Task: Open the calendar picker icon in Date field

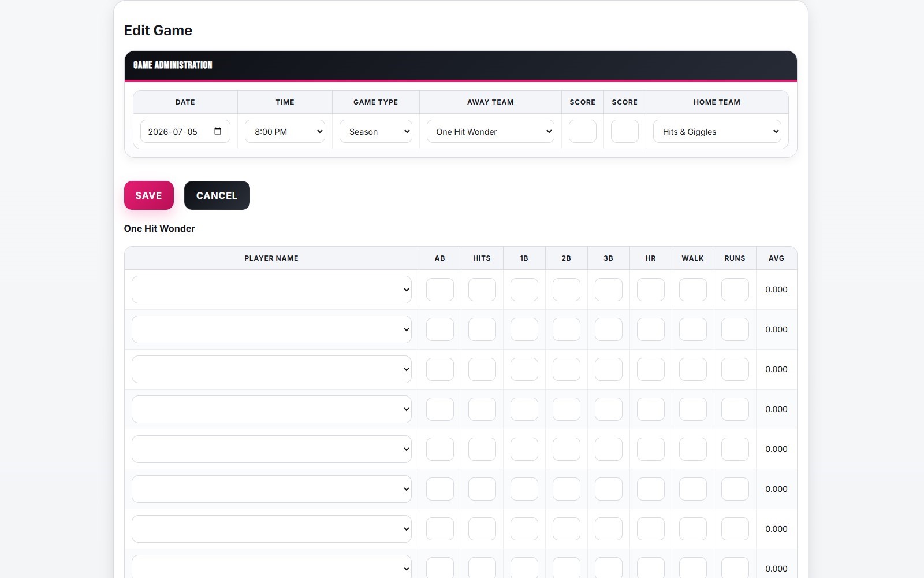Action: tap(218, 131)
